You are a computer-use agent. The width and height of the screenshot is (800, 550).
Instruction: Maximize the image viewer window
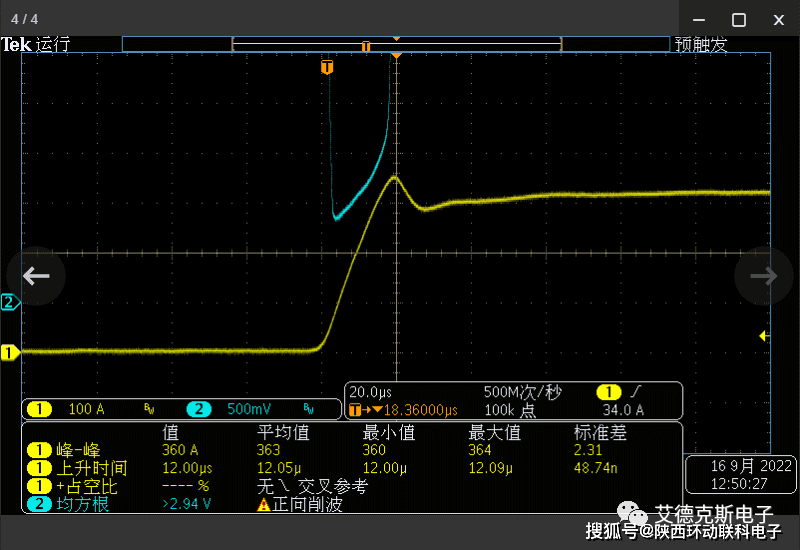[x=739, y=19]
